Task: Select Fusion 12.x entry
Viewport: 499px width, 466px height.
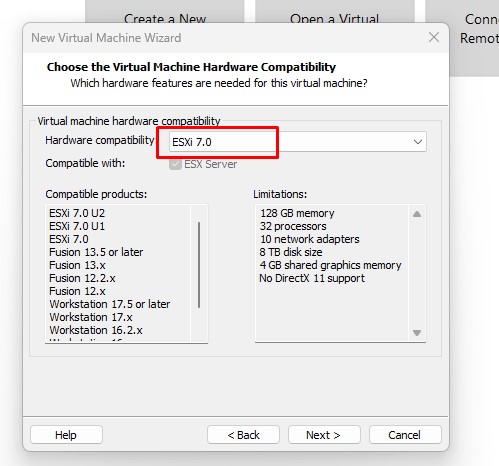Action: pyautogui.click(x=77, y=291)
